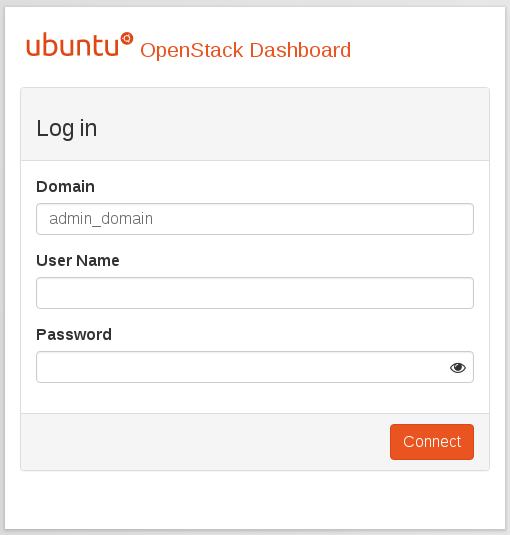Viewport: 510px width, 535px height.
Task: Click the User Name field label
Action: pyautogui.click(x=78, y=261)
